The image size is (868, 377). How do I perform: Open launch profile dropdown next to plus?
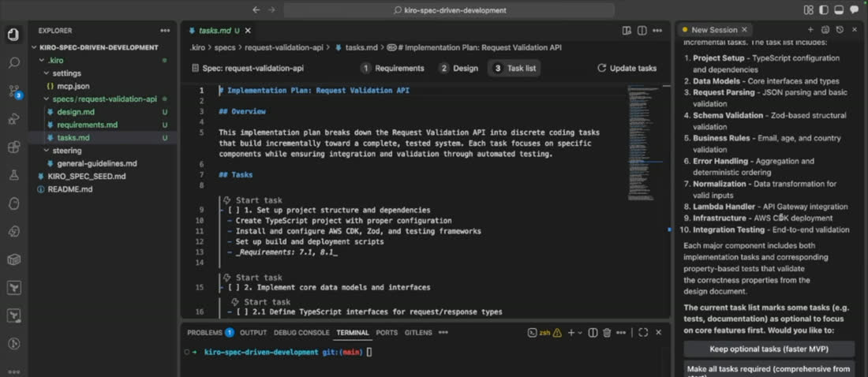point(580,333)
